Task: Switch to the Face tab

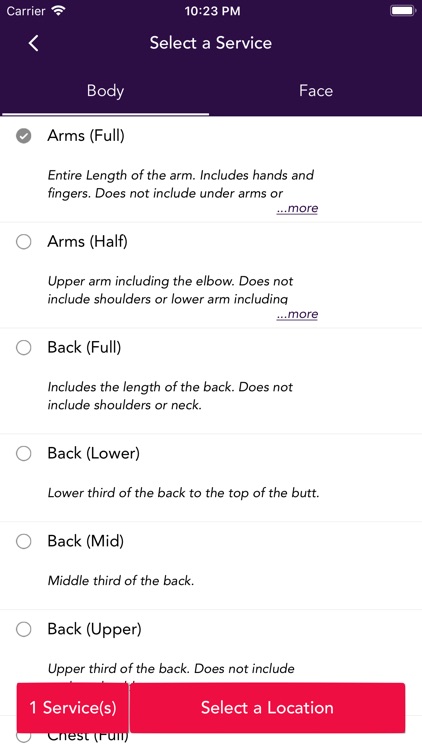Action: click(316, 91)
